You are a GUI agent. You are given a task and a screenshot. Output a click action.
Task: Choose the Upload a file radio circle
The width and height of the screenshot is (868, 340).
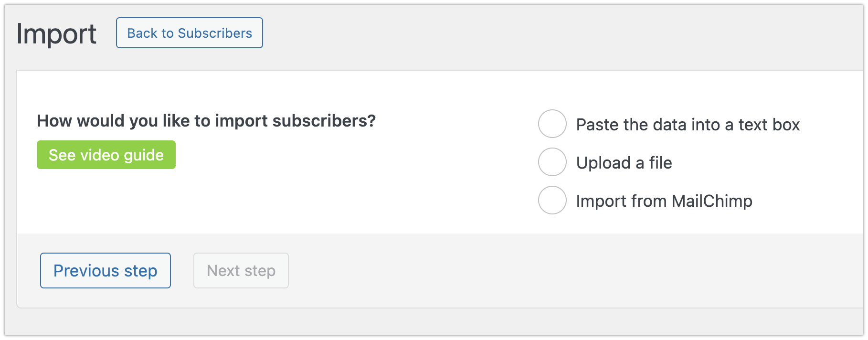pos(552,162)
